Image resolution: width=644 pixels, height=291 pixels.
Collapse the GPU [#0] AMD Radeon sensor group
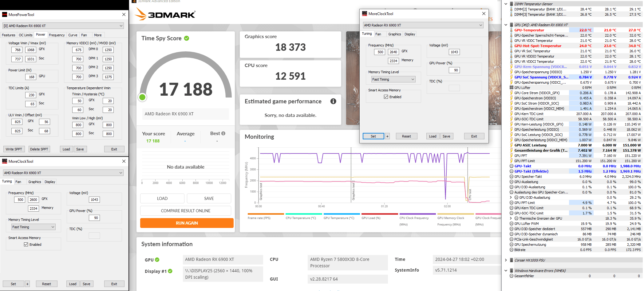(x=506, y=25)
